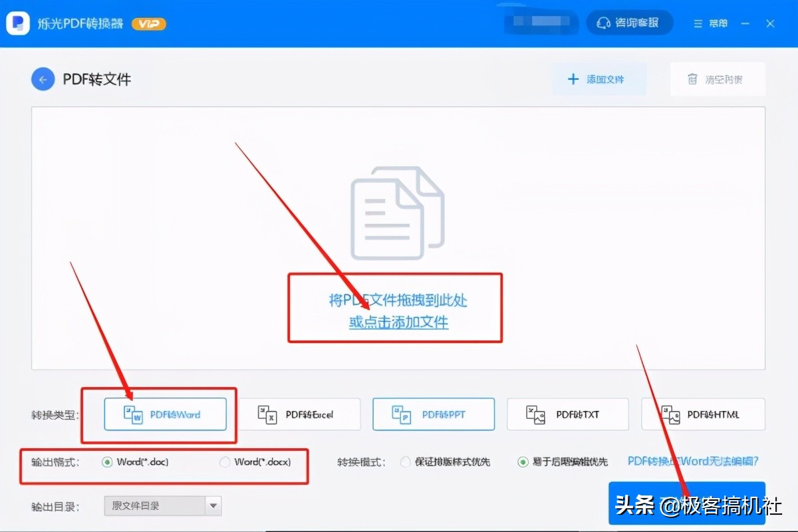Click the VIP badge in the title bar
798x532 pixels.
coord(148,23)
